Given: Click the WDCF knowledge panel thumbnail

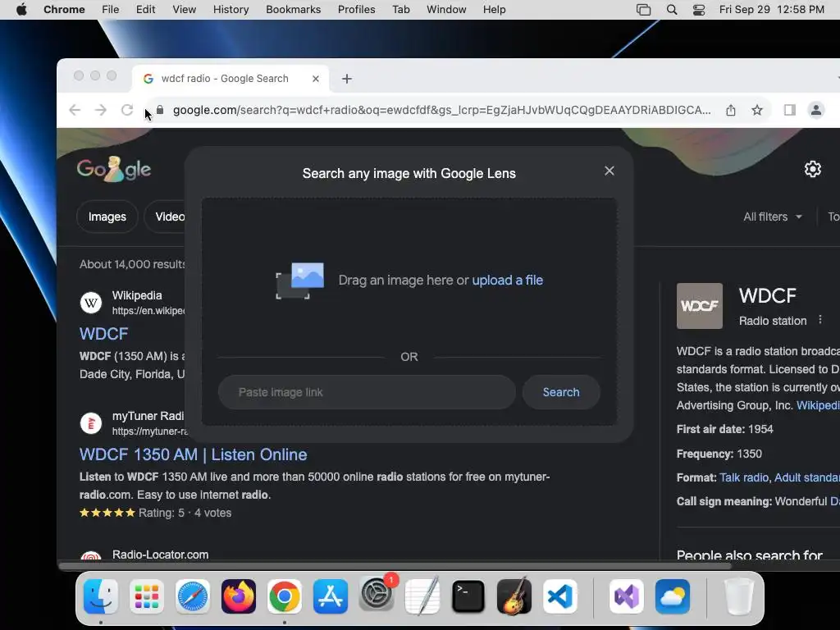Looking at the screenshot, I should click(x=700, y=306).
